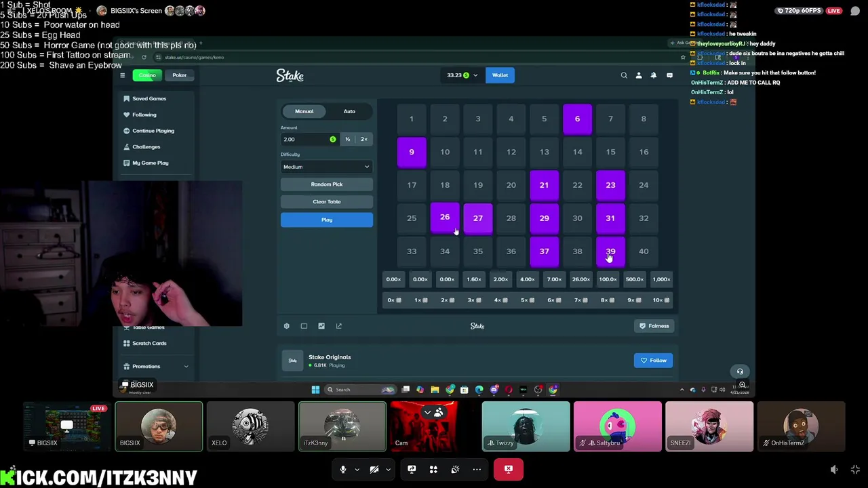
Task: Select Keno number 33
Action: click(x=412, y=251)
